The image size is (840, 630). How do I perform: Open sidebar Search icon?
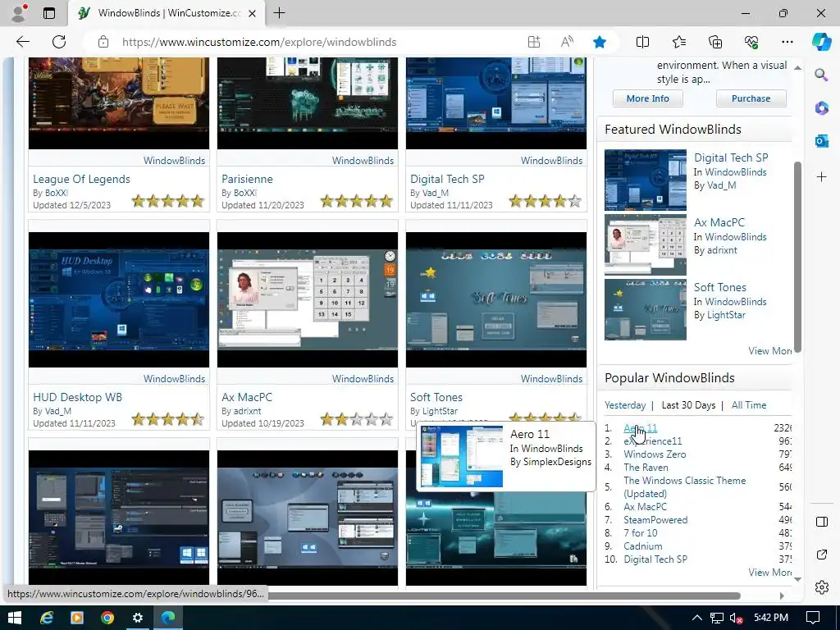coord(821,75)
